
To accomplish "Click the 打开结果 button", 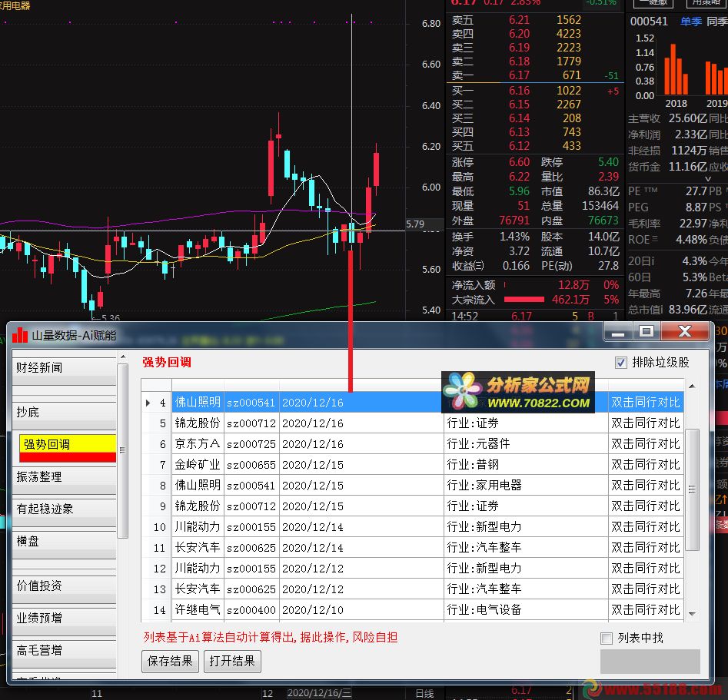I will point(232,661).
